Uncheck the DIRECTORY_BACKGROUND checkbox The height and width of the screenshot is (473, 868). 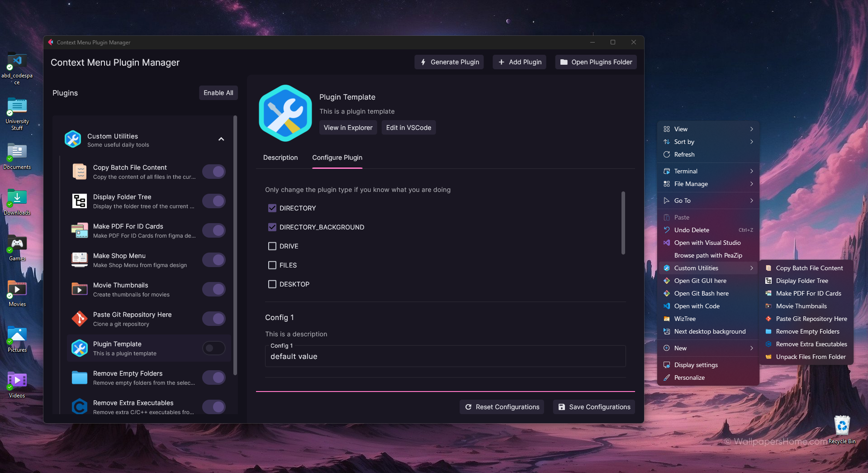tap(272, 227)
